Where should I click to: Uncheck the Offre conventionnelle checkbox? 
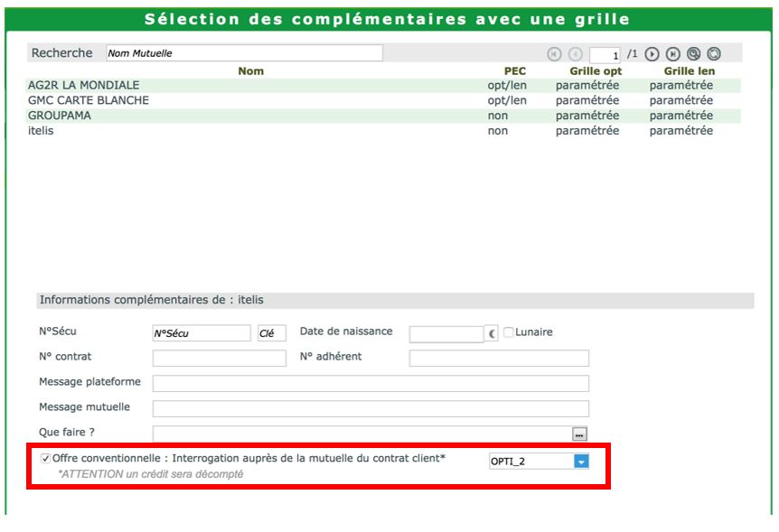pyautogui.click(x=45, y=458)
